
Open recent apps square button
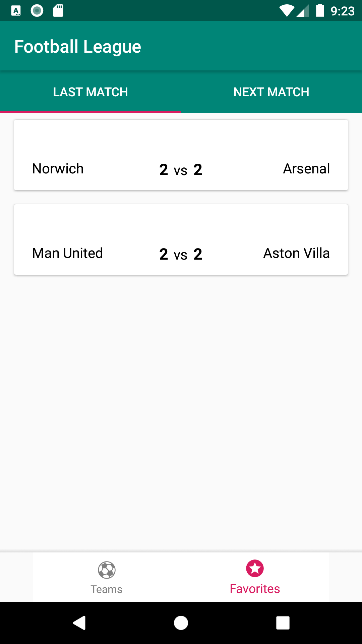283,623
